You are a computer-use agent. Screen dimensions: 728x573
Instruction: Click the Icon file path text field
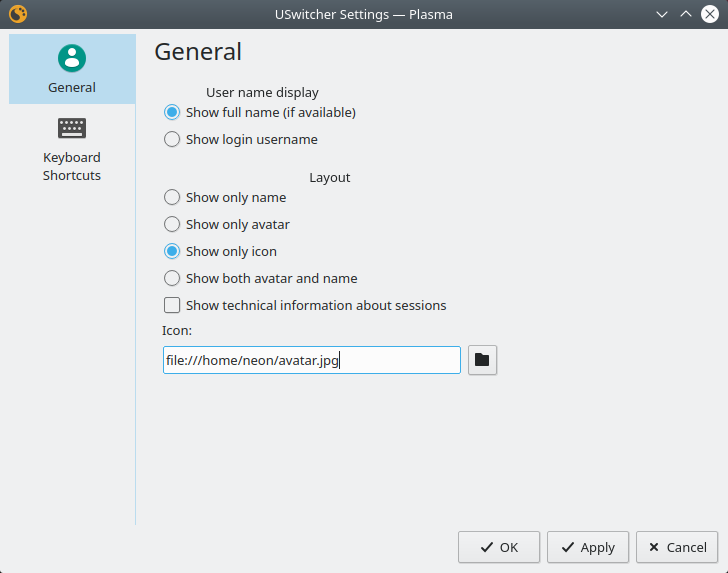click(x=311, y=360)
